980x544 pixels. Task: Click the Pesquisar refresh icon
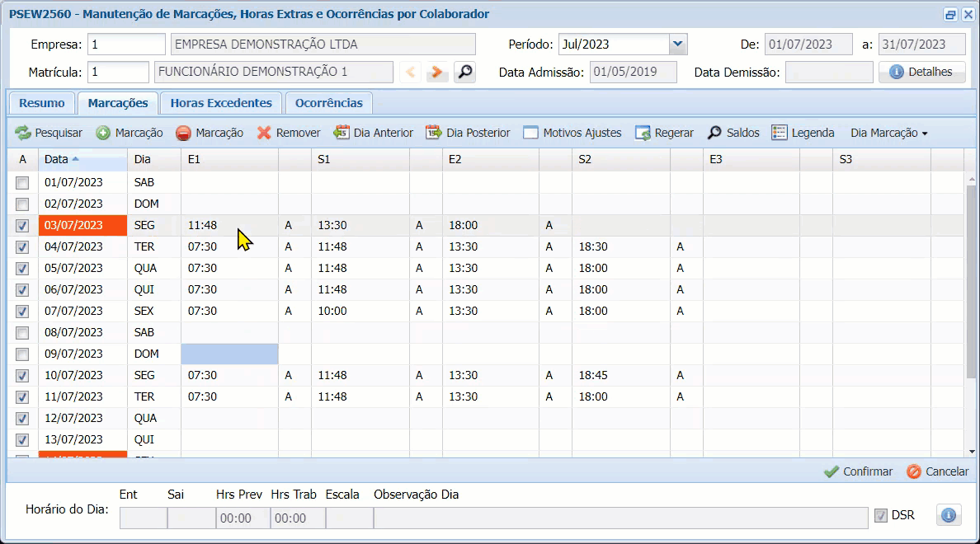(x=22, y=133)
